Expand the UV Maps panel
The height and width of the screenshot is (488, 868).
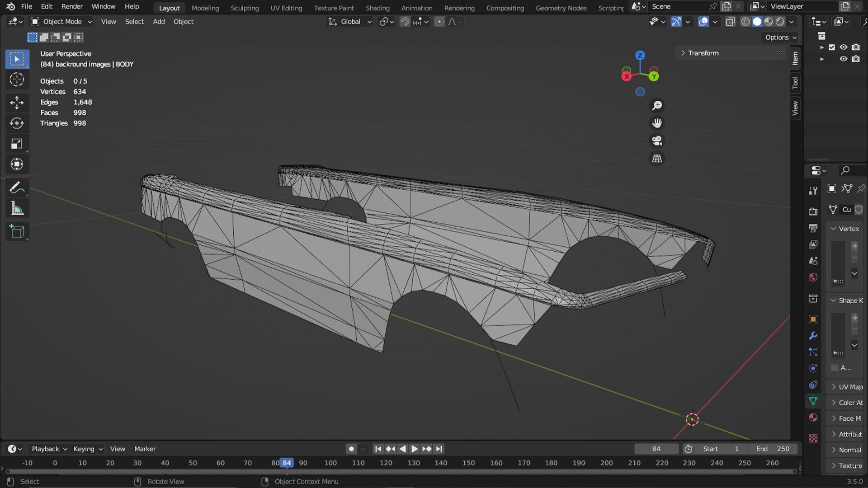coord(846,387)
